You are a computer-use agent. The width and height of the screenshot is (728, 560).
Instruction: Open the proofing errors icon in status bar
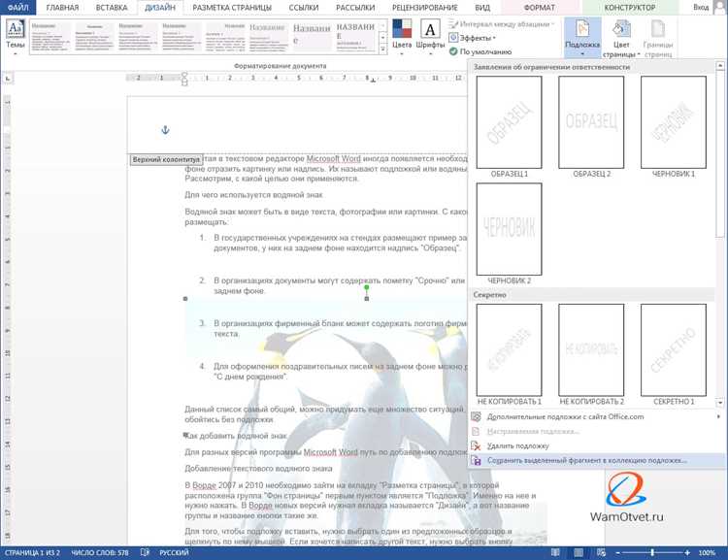pyautogui.click(x=145, y=552)
